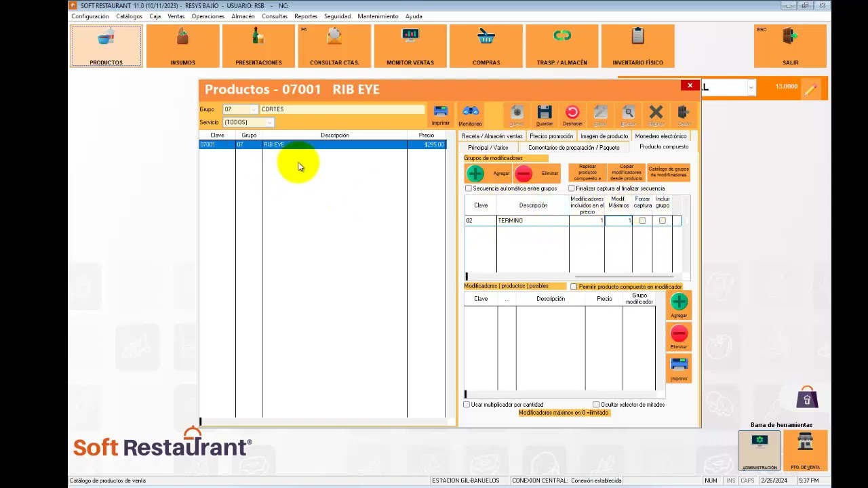This screenshot has width=868, height=488.
Task: Open the Servicio (TODOS) dropdown
Action: click(x=269, y=122)
